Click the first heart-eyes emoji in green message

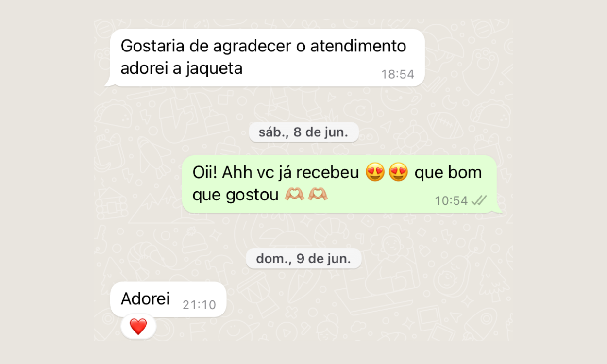[x=375, y=172]
